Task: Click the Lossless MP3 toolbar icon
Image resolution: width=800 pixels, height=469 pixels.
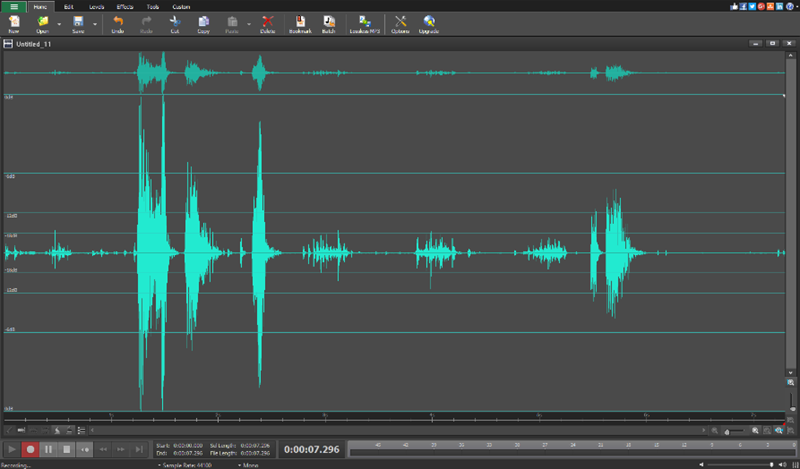Action: (x=365, y=24)
